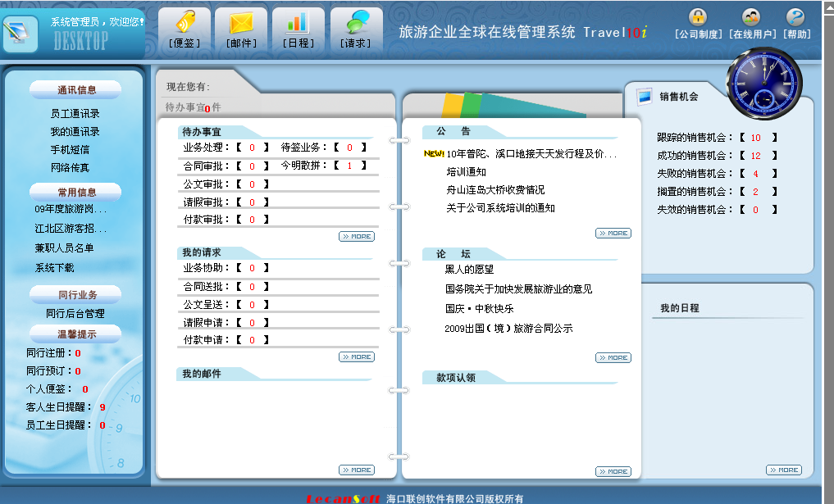Click the 公文呈送 count

pyautogui.click(x=252, y=305)
